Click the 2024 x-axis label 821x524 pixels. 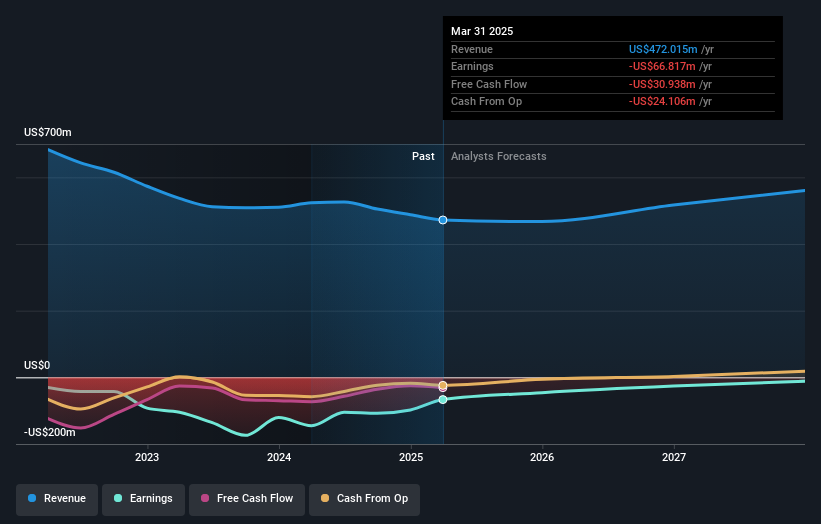pos(279,457)
